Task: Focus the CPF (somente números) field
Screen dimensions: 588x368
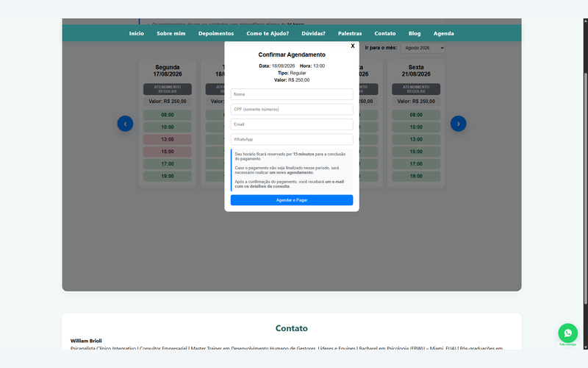Action: coord(292,109)
